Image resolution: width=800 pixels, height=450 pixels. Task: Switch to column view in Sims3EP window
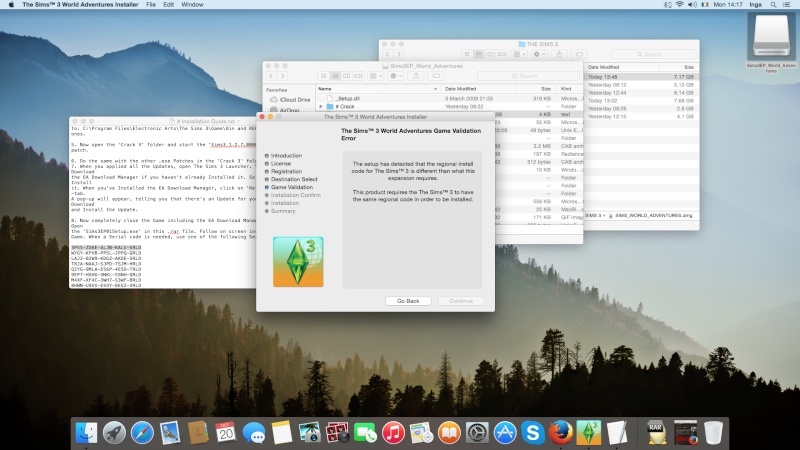(x=346, y=76)
